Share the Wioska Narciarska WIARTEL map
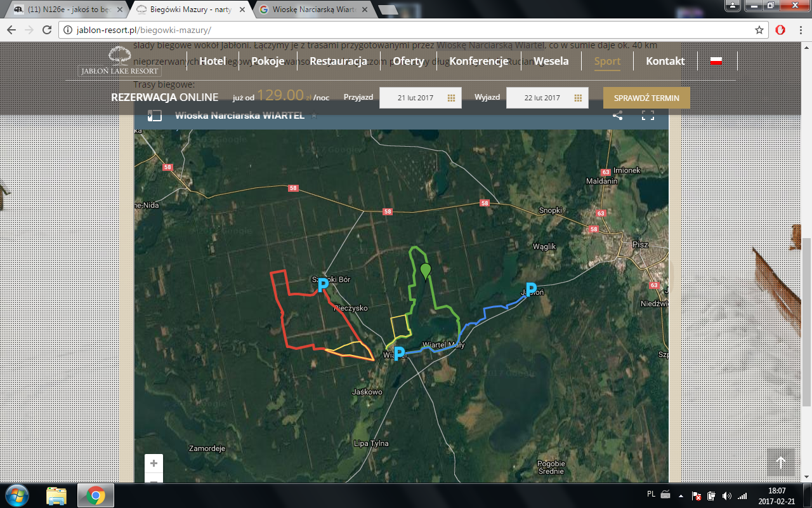 pyautogui.click(x=617, y=116)
